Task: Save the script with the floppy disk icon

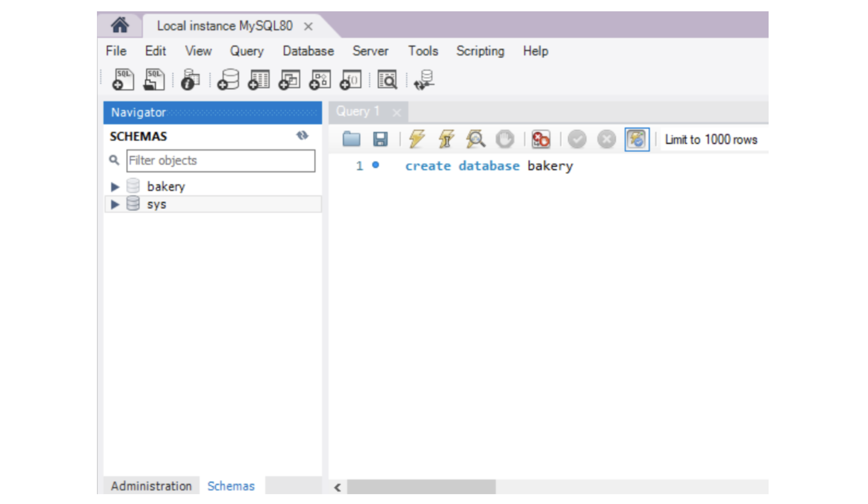Action: 380,139
